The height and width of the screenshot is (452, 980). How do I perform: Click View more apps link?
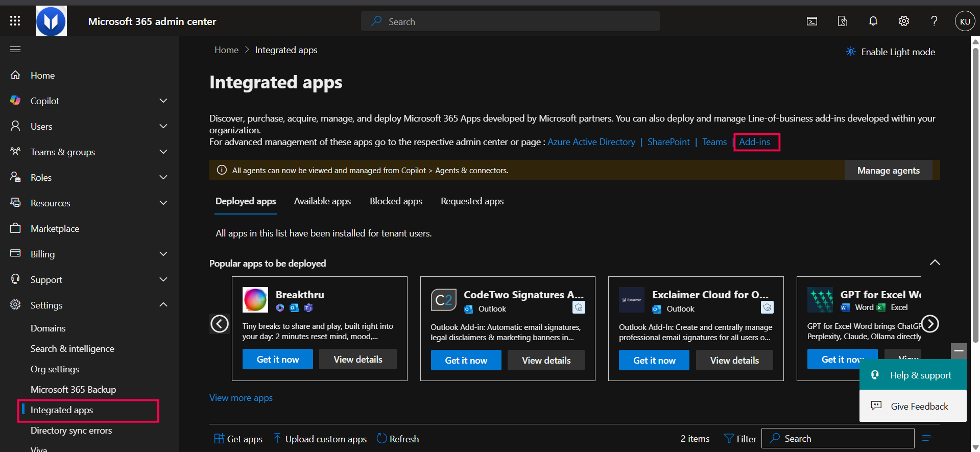click(x=241, y=398)
